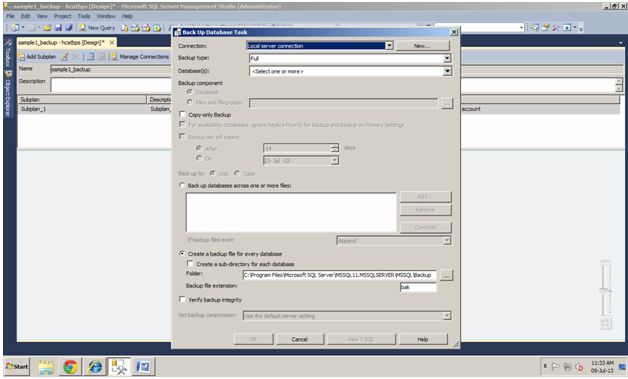Click the Add Subplan designer button
Image resolution: width=628 pixels, height=379 pixels.
coord(37,57)
